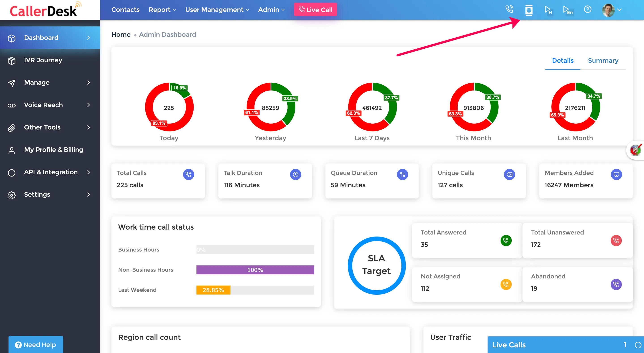Click the user profile avatar
The height and width of the screenshot is (353, 644).
608,10
